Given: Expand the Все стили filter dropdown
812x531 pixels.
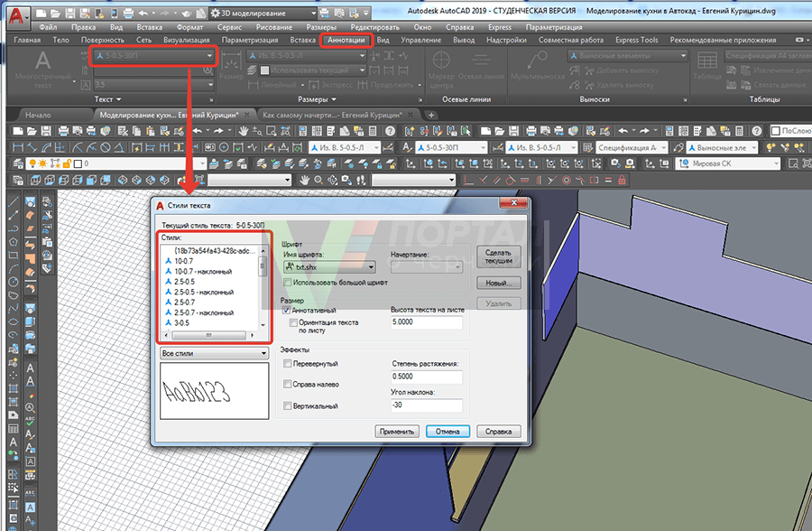Looking at the screenshot, I should click(214, 353).
